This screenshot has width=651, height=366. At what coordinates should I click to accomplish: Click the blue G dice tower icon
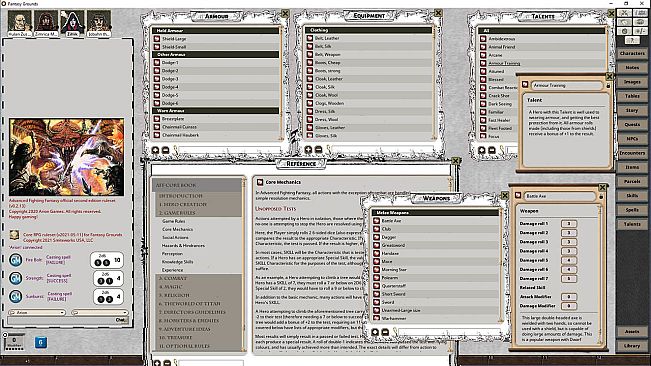point(41,342)
